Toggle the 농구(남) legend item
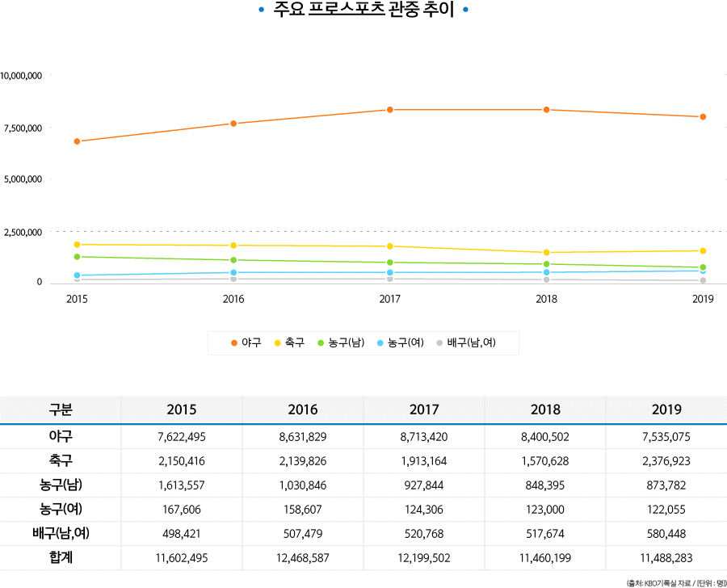The width and height of the screenshot is (727, 588). 341,342
